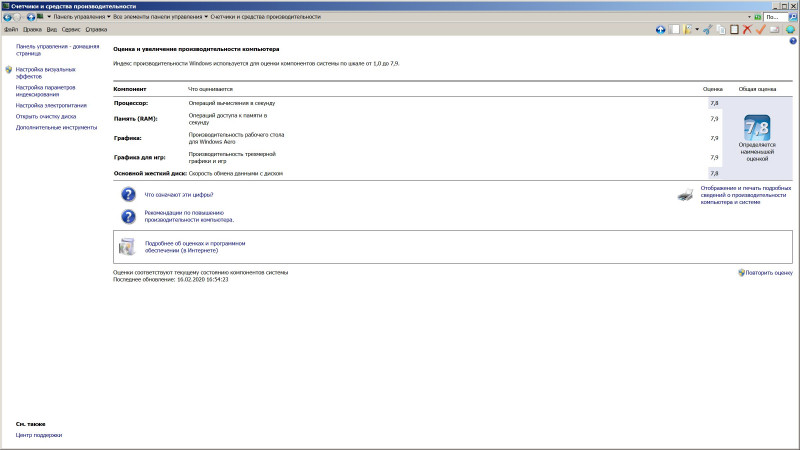Click the question icon beside performance recommendations
Image resolution: width=800 pixels, height=450 pixels.
click(x=128, y=216)
